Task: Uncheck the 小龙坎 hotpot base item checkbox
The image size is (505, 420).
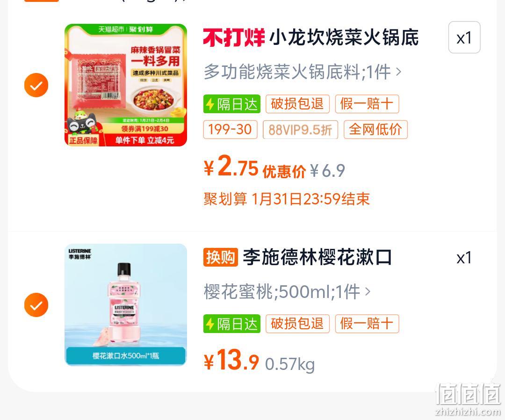Action: (x=36, y=85)
